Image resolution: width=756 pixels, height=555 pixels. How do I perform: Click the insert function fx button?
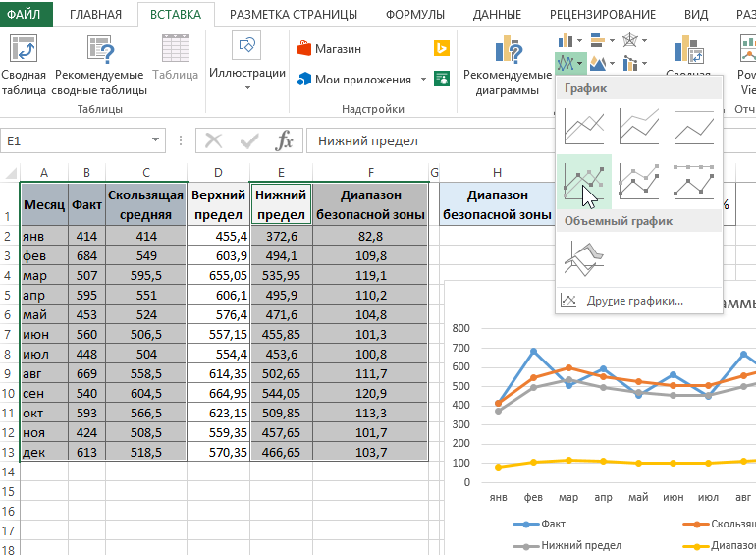click(284, 141)
